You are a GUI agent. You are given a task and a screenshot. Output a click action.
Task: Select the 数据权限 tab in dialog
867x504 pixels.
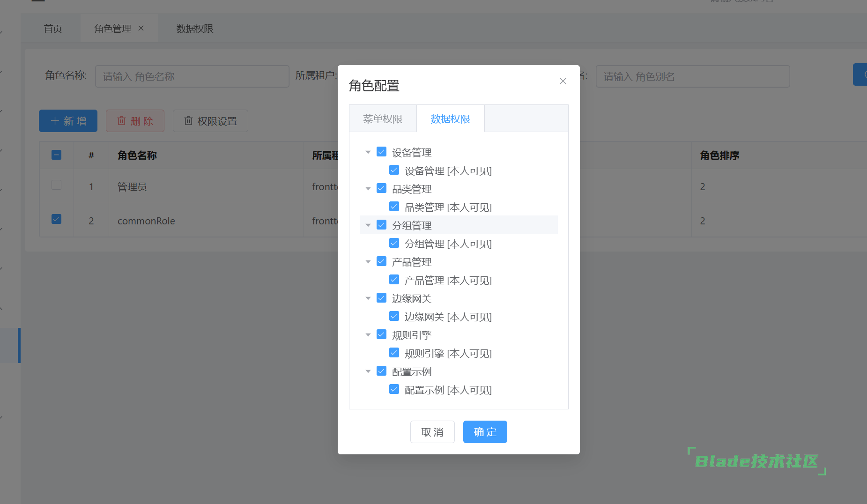tap(450, 119)
